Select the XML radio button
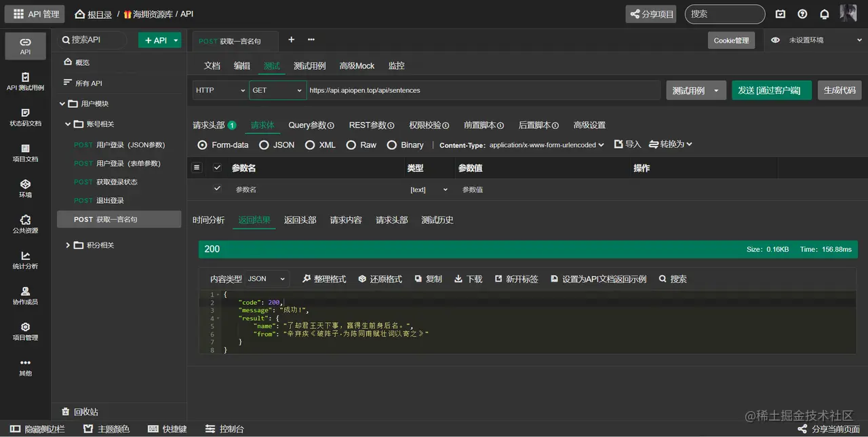The image size is (868, 437). (310, 145)
